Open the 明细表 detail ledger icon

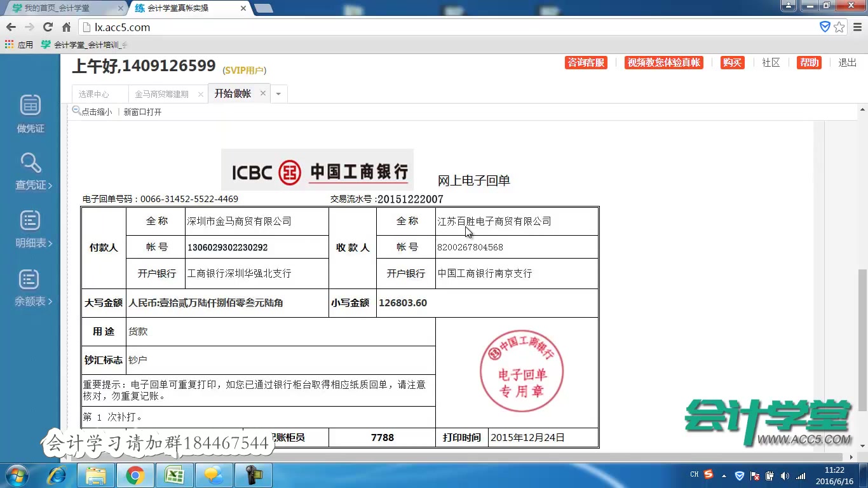point(33,229)
